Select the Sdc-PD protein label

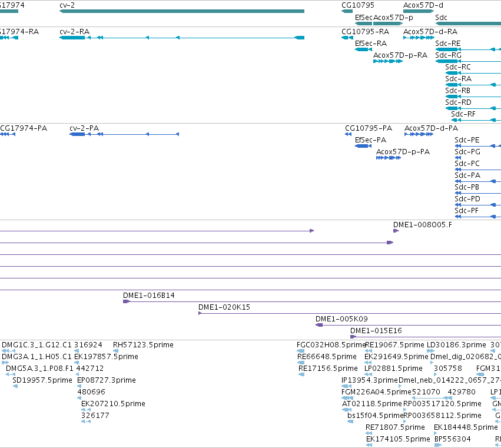point(467,200)
